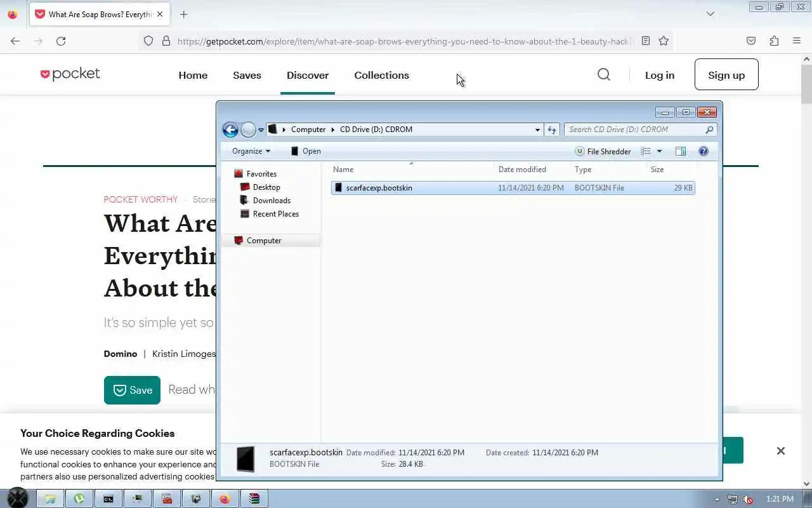Open the Firefox extensions icon

coord(774,41)
